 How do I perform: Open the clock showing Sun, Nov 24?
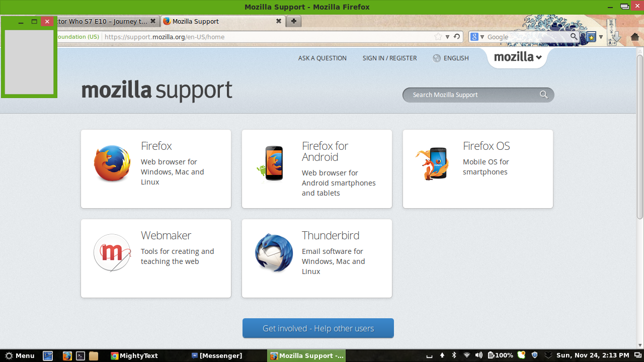(x=593, y=355)
